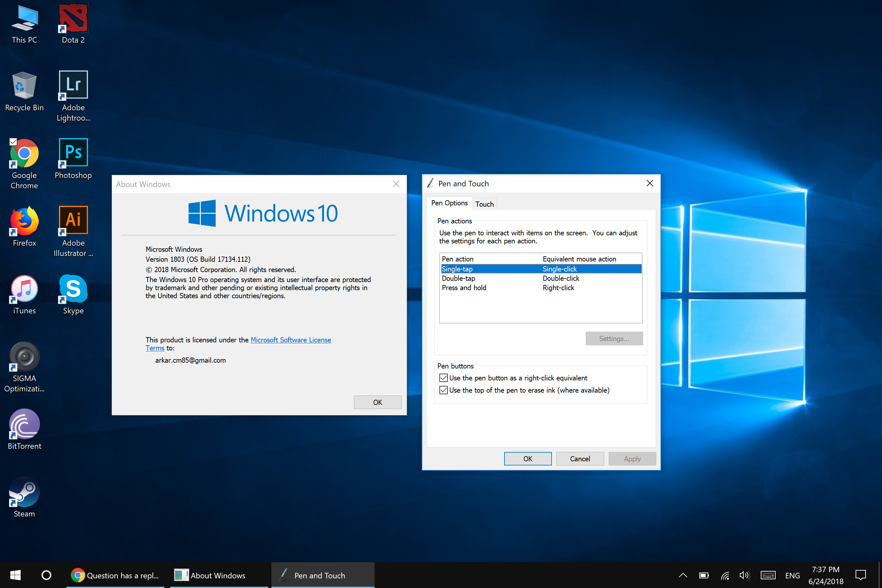Select the BitTorrent desktop shortcut

click(x=24, y=430)
